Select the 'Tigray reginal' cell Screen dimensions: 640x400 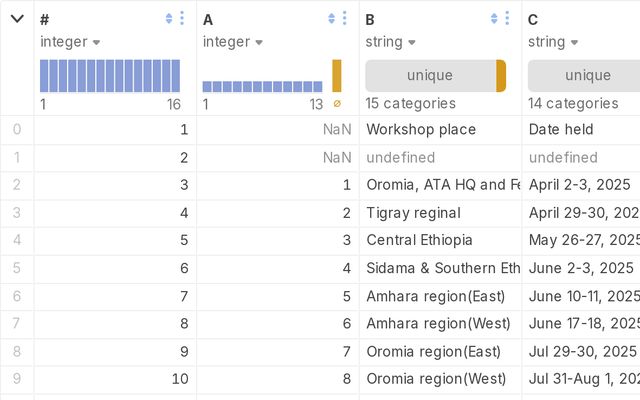click(414, 213)
